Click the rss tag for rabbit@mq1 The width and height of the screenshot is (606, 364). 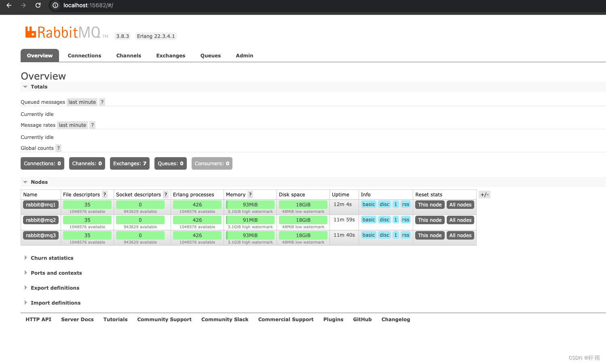click(405, 204)
